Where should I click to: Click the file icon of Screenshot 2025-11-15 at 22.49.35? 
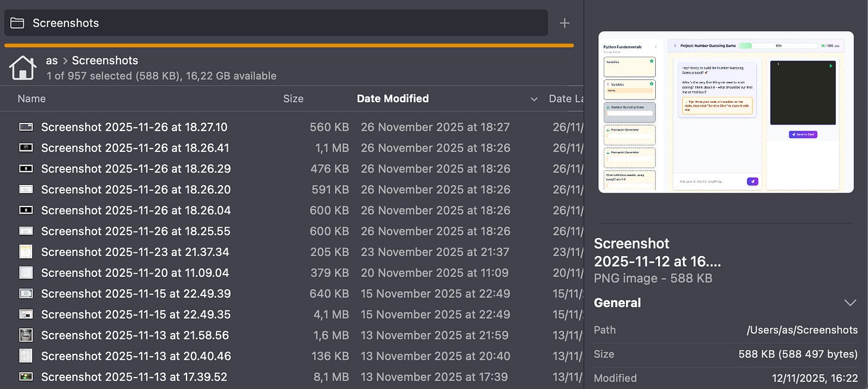pyautogui.click(x=26, y=314)
